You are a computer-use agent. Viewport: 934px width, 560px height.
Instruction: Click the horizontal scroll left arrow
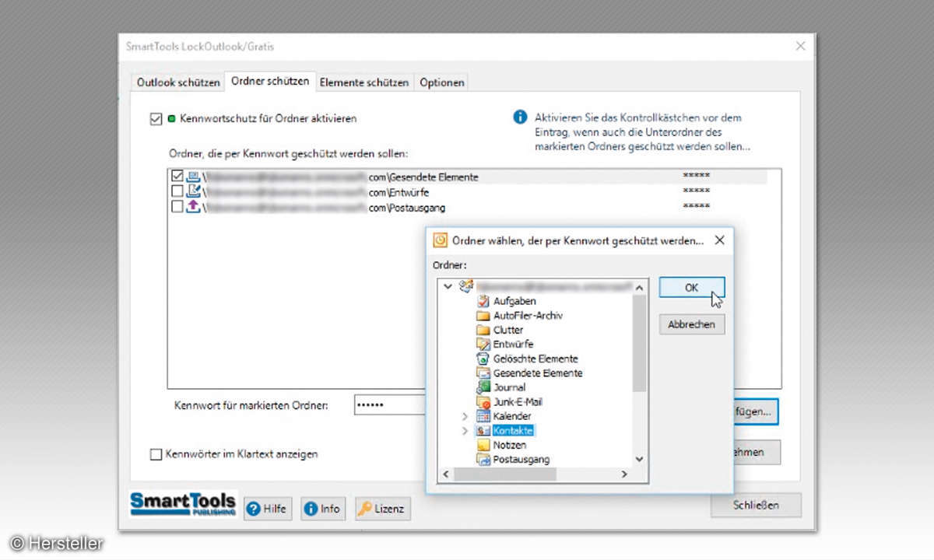pos(446,474)
